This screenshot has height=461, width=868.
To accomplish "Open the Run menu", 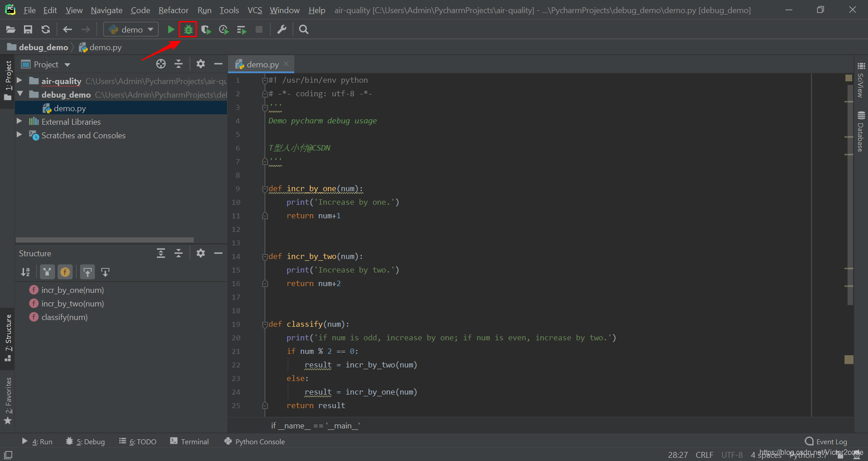I will [204, 10].
